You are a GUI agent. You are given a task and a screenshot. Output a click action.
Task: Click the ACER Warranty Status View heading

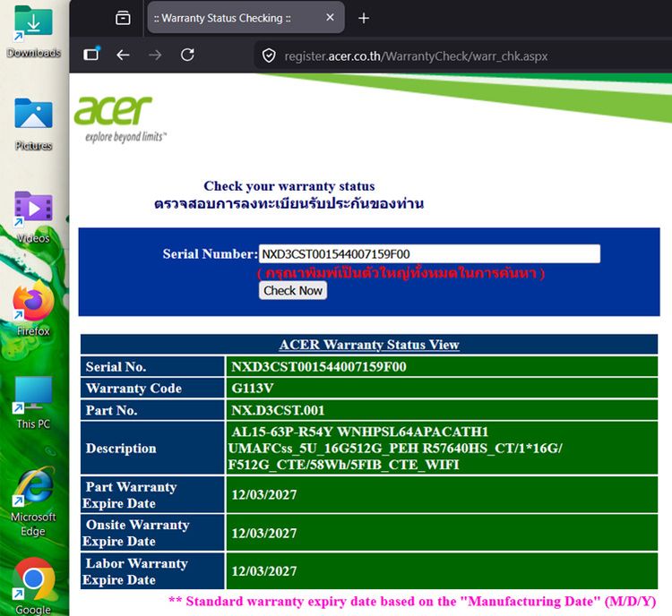369,345
